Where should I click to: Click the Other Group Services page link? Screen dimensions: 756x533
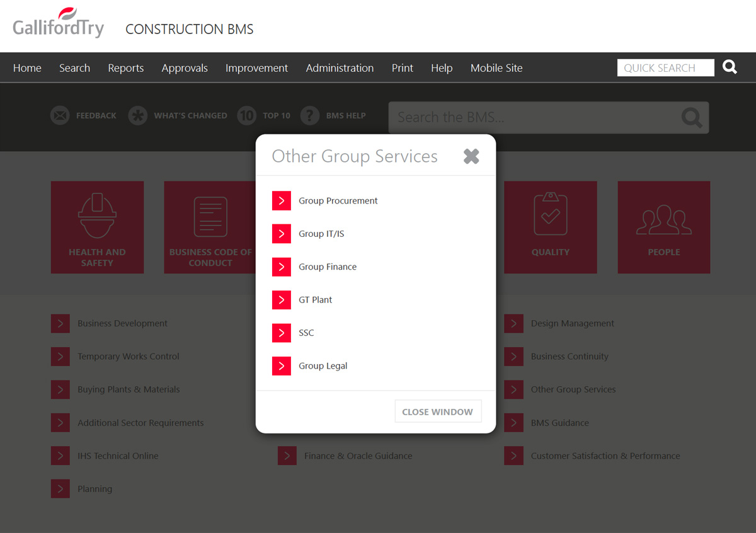pos(573,389)
